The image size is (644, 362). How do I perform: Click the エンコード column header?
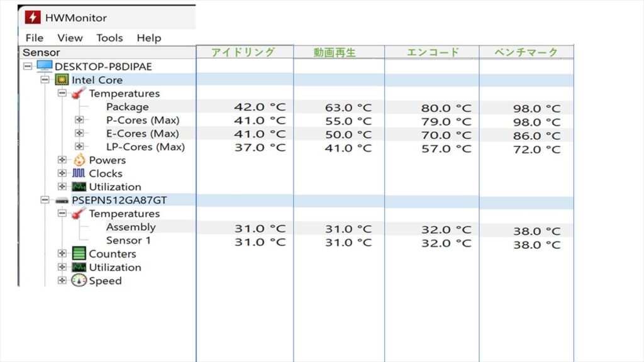click(431, 52)
